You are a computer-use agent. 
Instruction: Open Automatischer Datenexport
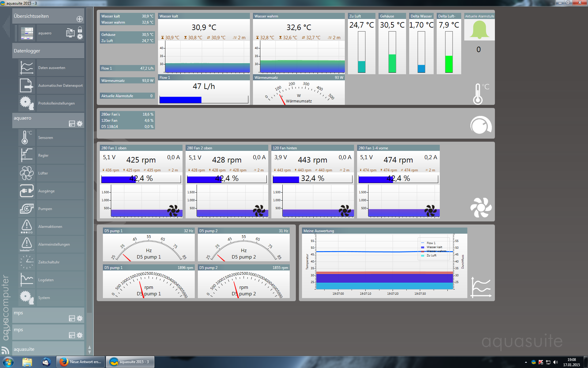point(60,86)
